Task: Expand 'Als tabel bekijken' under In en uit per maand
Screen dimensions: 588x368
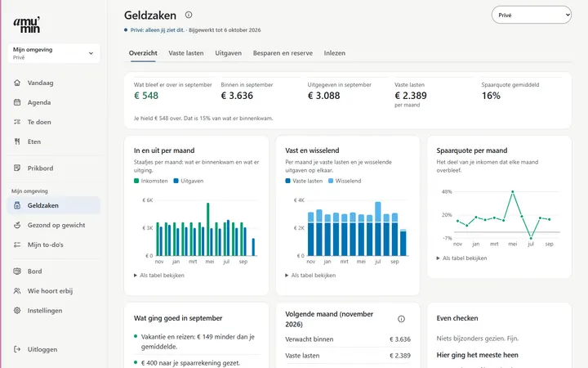Action: click(159, 276)
